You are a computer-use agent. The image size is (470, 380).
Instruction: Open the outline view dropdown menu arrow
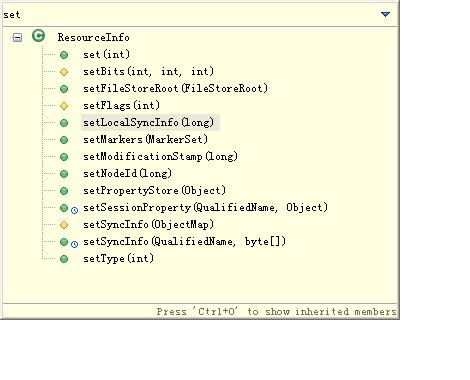tap(386, 14)
